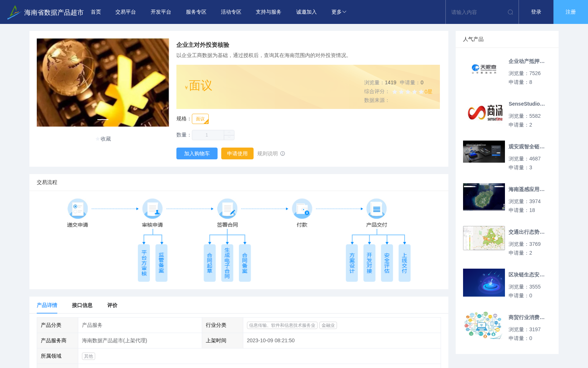The height and width of the screenshot is (368, 588).
Task: Open the 海南遥感应用 title link
Action: pos(527,189)
